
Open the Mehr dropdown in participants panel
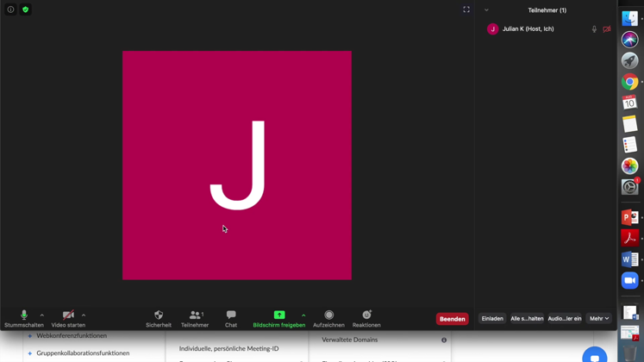coord(599,319)
